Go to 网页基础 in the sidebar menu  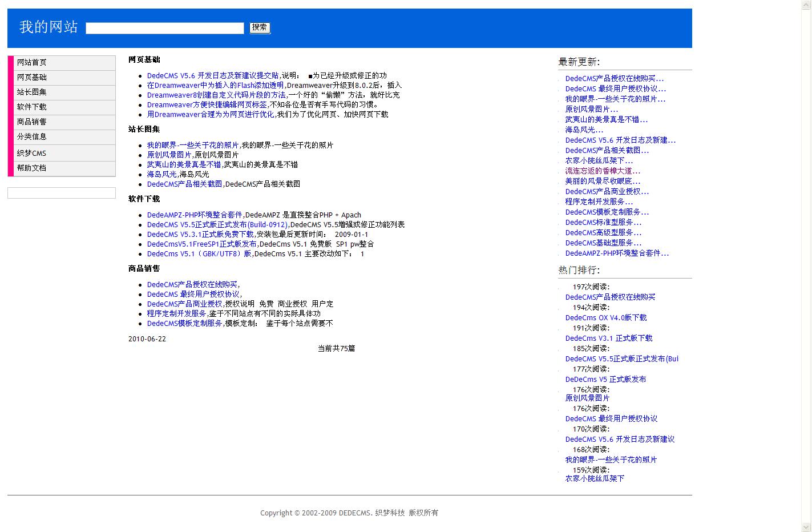(x=64, y=78)
